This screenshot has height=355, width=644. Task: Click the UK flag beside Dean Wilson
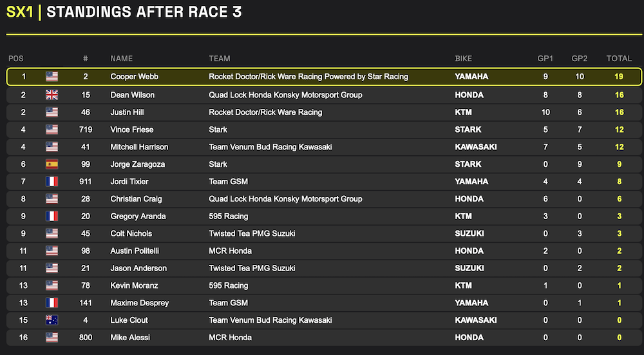coord(52,95)
